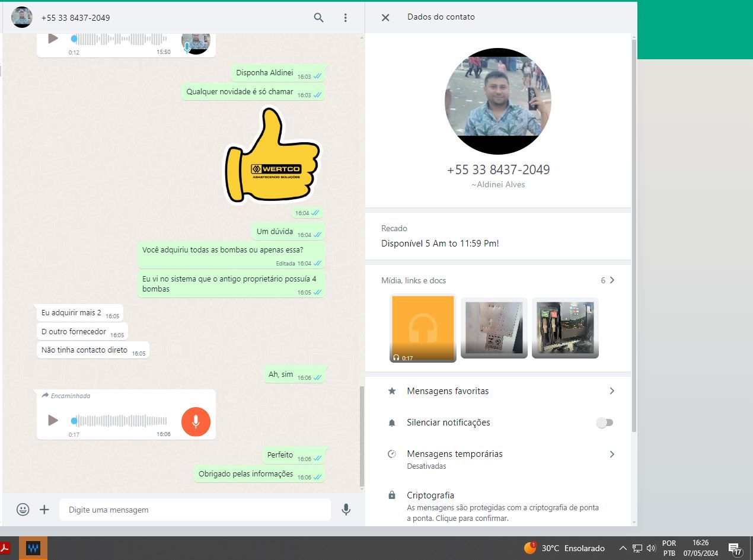The width and height of the screenshot is (753, 560).
Task: Click the taskbar volume speaker icon
Action: coord(651,548)
